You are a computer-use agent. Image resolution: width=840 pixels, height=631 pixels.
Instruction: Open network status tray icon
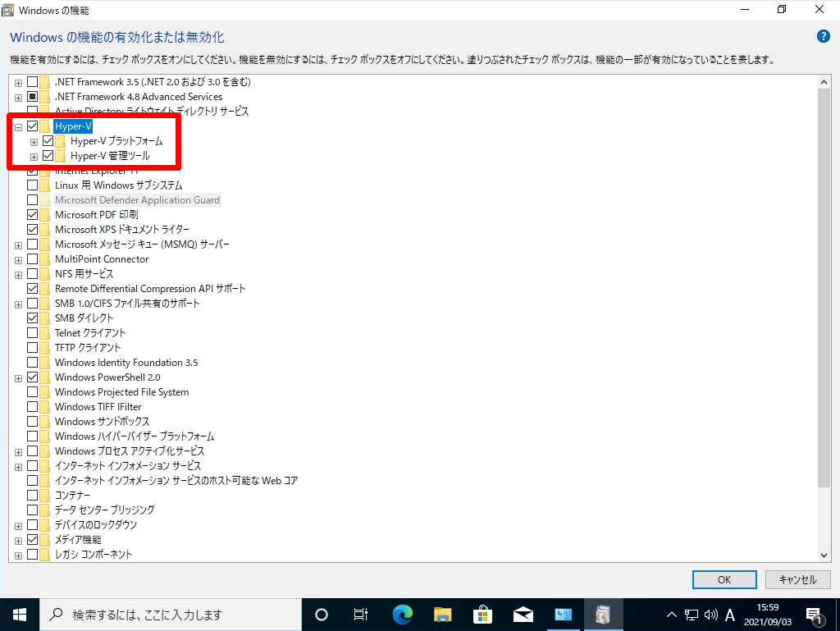(692, 615)
